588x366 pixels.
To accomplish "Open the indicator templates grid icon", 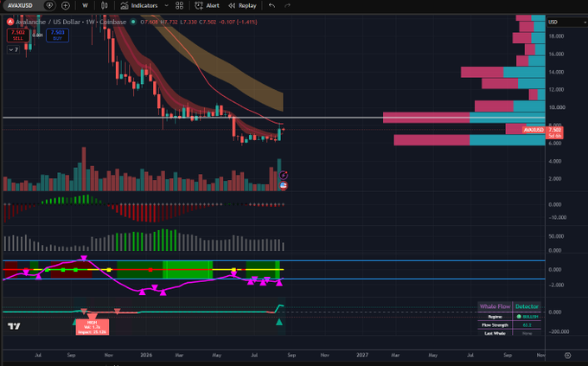I will coord(180,6).
